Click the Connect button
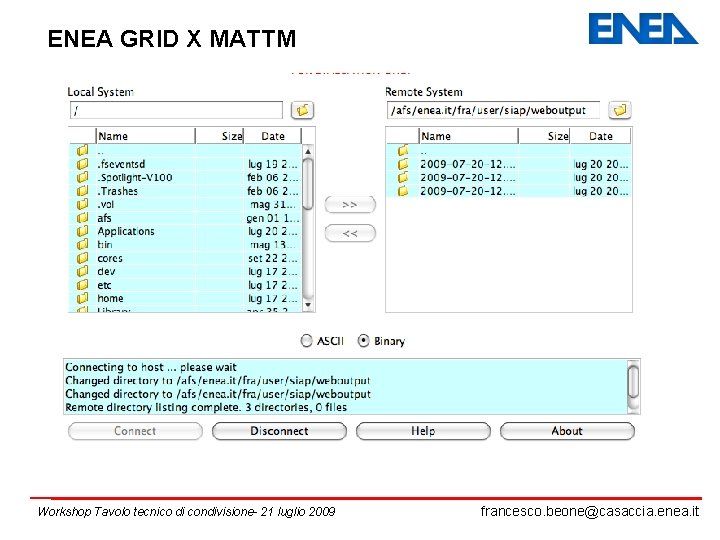Viewport: 720px width, 540px height. tap(135, 431)
